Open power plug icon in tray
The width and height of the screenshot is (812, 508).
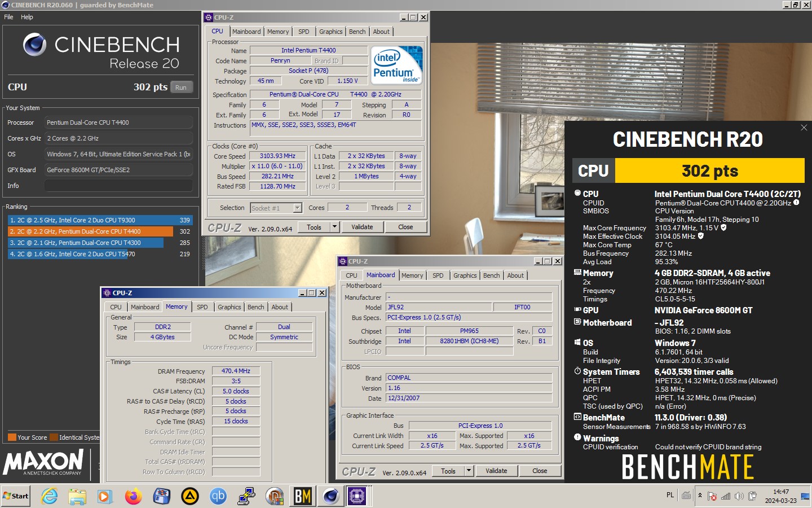752,496
